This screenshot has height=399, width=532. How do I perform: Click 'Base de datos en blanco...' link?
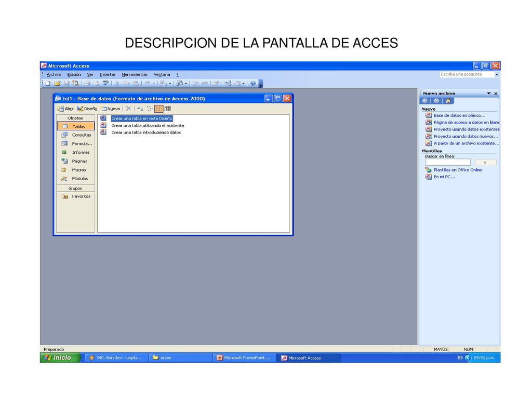pos(459,115)
